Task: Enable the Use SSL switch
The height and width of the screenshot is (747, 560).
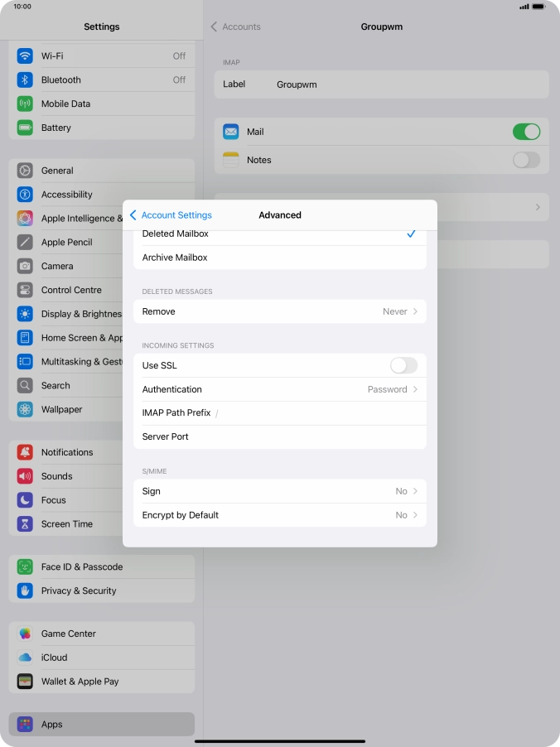Action: tap(403, 365)
